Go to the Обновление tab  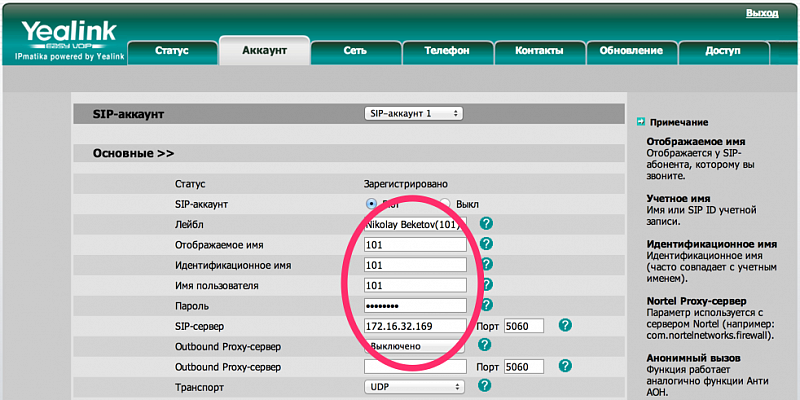click(x=631, y=51)
